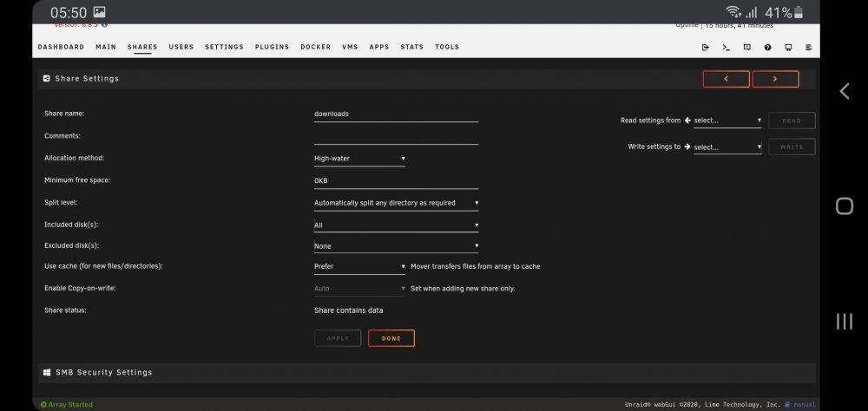Open the manual link in the footer
This screenshot has width=868, height=411.
(x=800, y=405)
